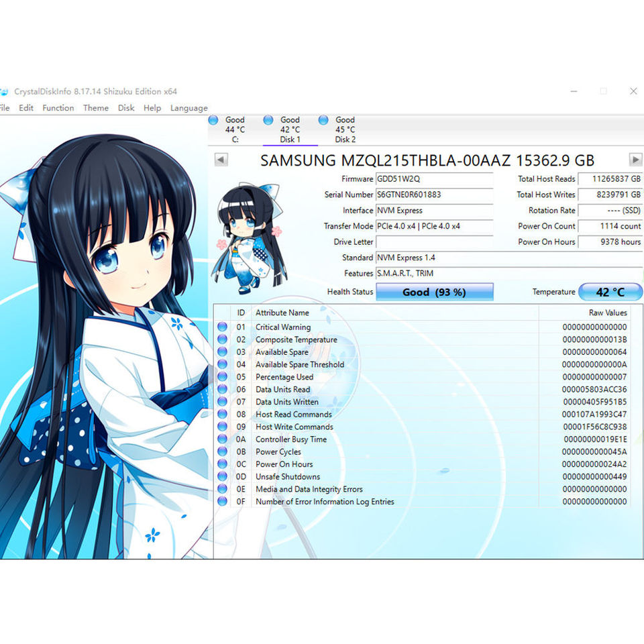Image resolution: width=644 pixels, height=644 pixels.
Task: Close the CrystalDiskInfo window
Action: (633, 91)
